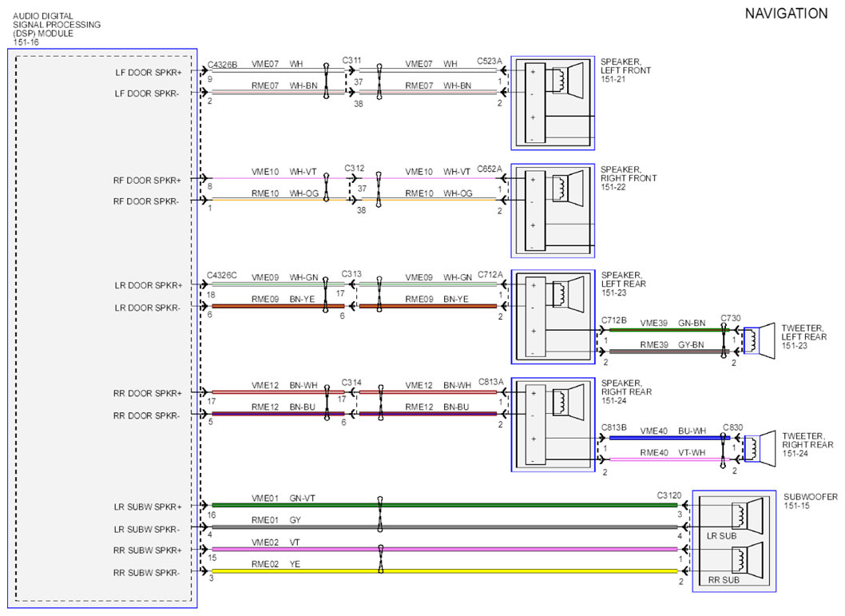Click the RR SUB speaker icon
This screenshot has width=845, height=616.
coord(748,560)
